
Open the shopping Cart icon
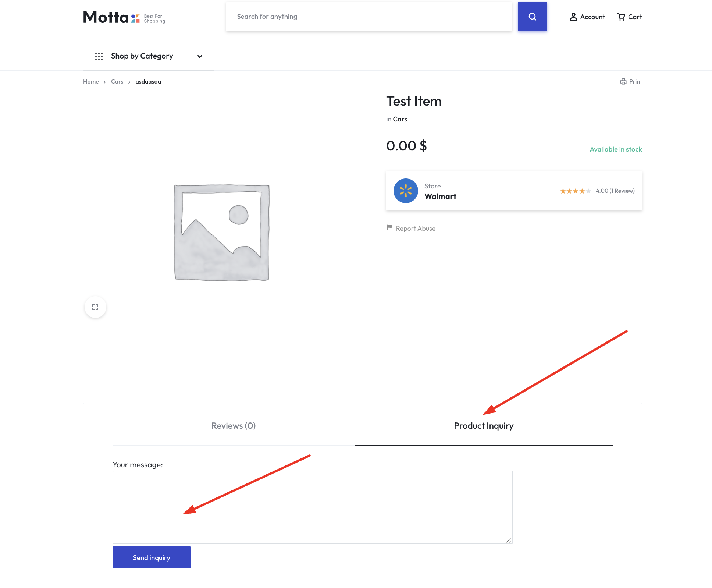click(621, 17)
